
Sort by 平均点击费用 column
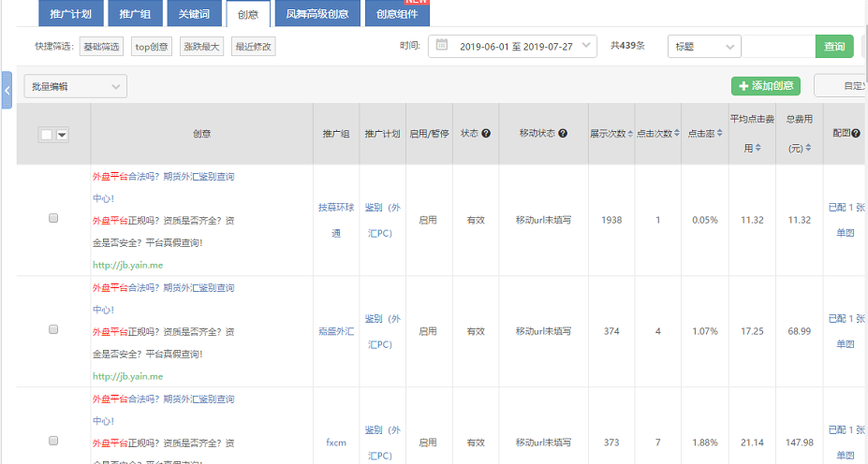tap(758, 148)
